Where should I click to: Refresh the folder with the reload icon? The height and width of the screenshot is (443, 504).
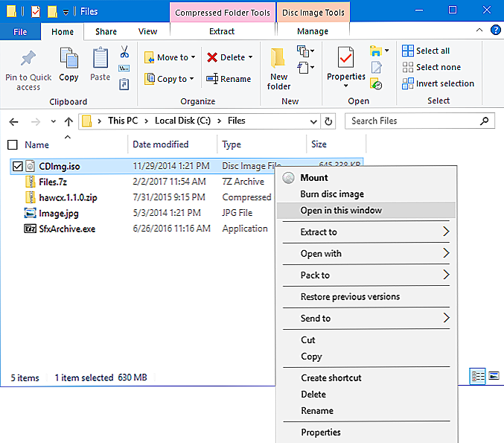point(329,121)
